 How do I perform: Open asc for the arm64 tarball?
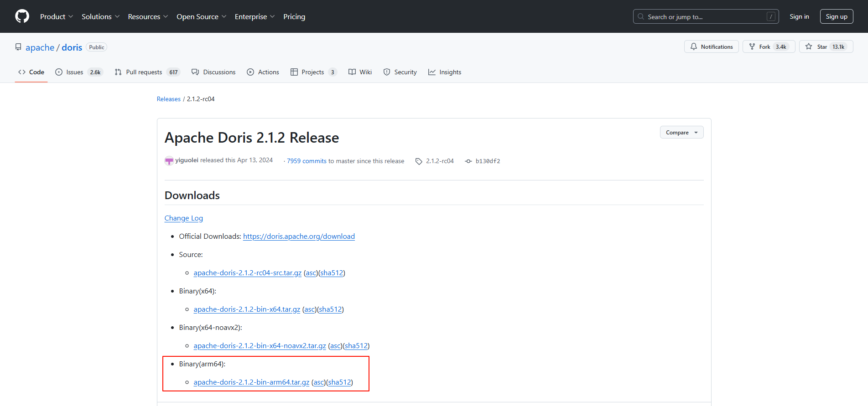[x=318, y=382]
